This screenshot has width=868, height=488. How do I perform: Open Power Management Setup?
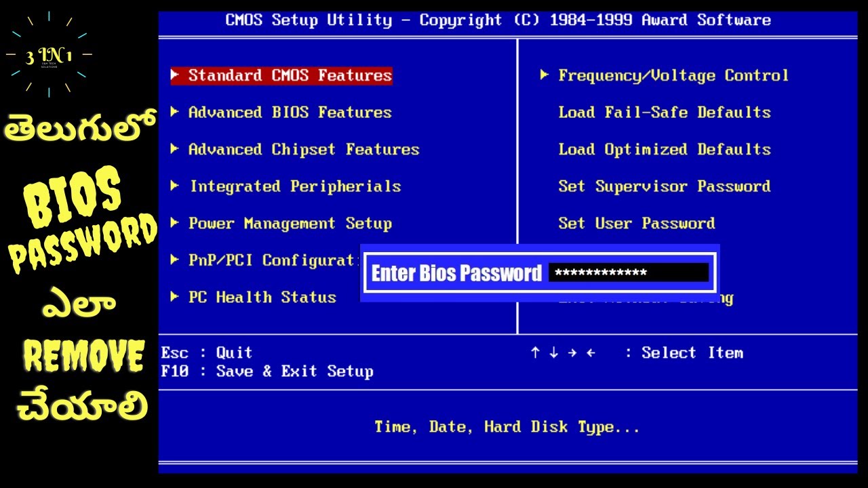tap(290, 223)
